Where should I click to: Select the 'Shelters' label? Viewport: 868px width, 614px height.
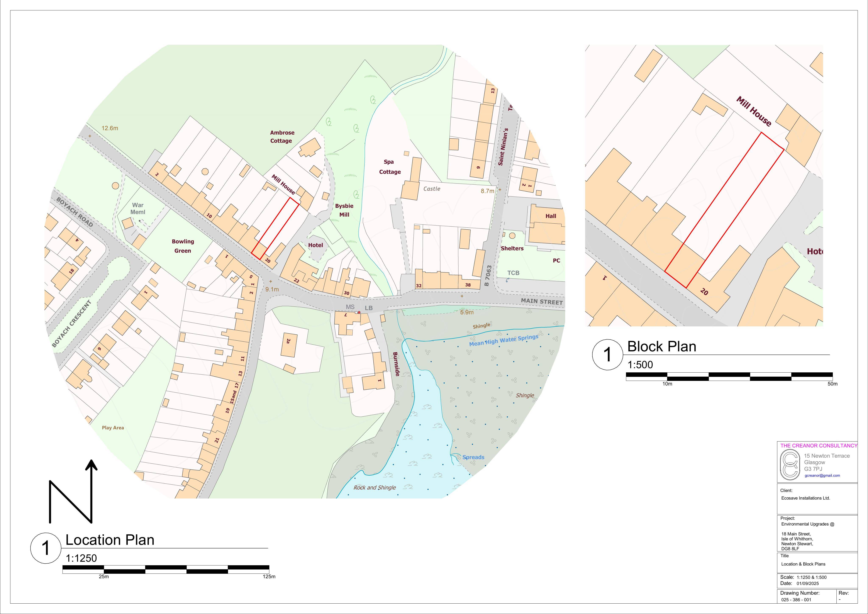(512, 248)
